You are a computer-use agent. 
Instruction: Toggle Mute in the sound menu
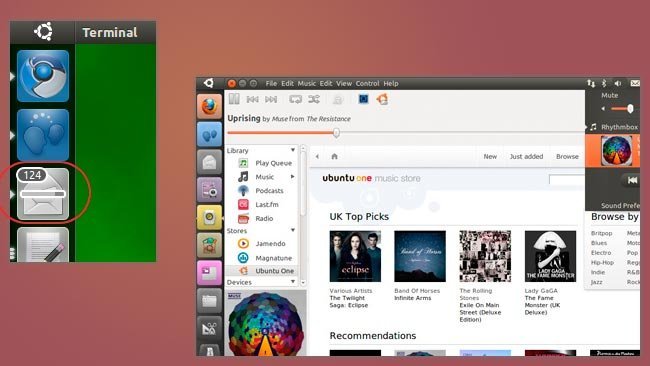[609, 95]
